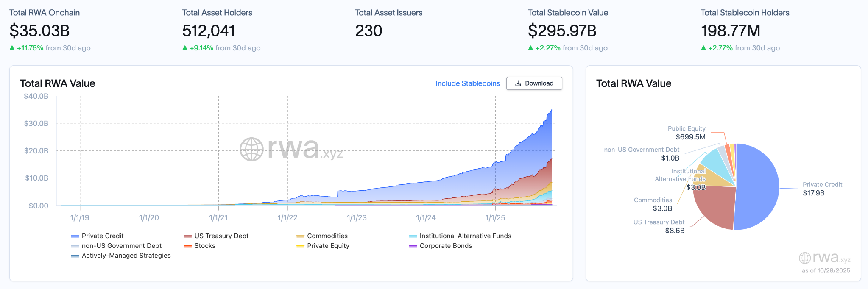Click the green up-arrow beside +11.76%
The image size is (868, 289).
tap(11, 48)
